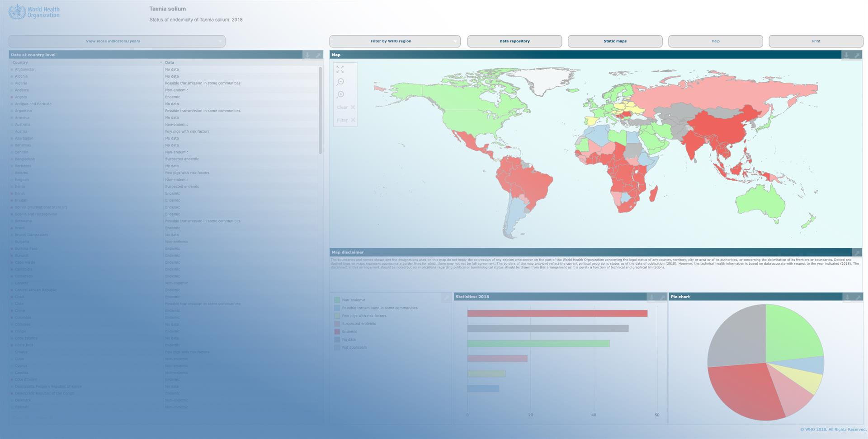Download the Statistics: 2018 chart

point(651,297)
